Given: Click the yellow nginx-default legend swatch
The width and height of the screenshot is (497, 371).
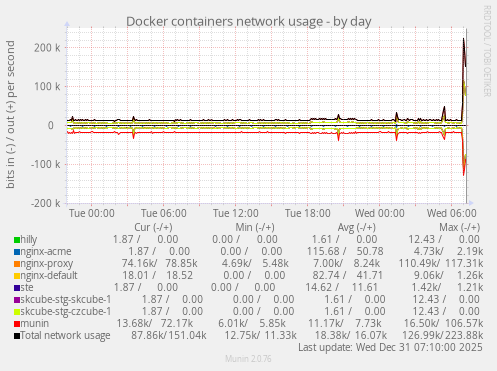Looking at the screenshot, I should (x=17, y=276).
